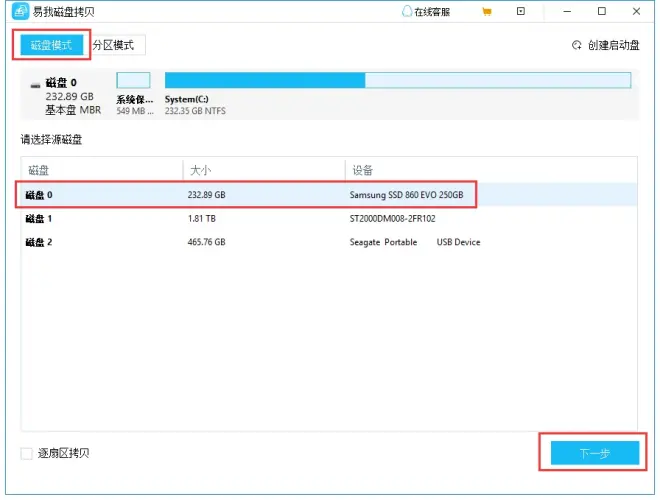Open the shopping cart purchase icon

coord(487,12)
